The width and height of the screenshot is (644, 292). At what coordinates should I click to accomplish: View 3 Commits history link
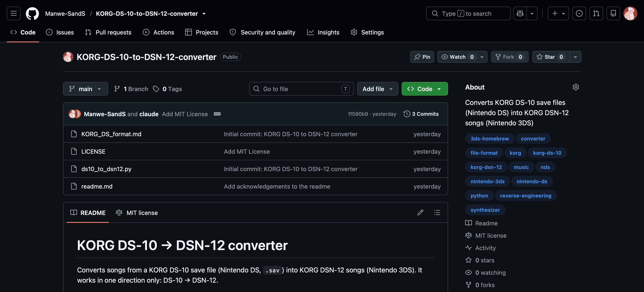coord(421,114)
